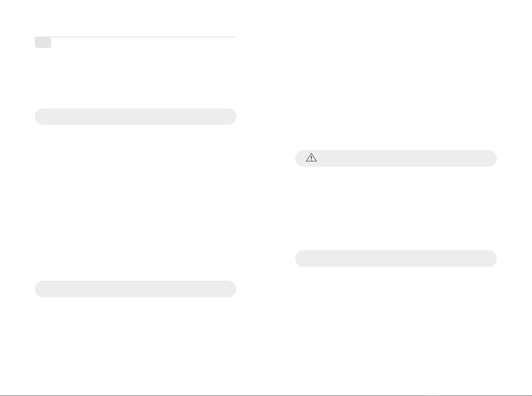The width and height of the screenshot is (532, 396).
Task: Click the right end of the thin header line
Action: click(x=235, y=37)
